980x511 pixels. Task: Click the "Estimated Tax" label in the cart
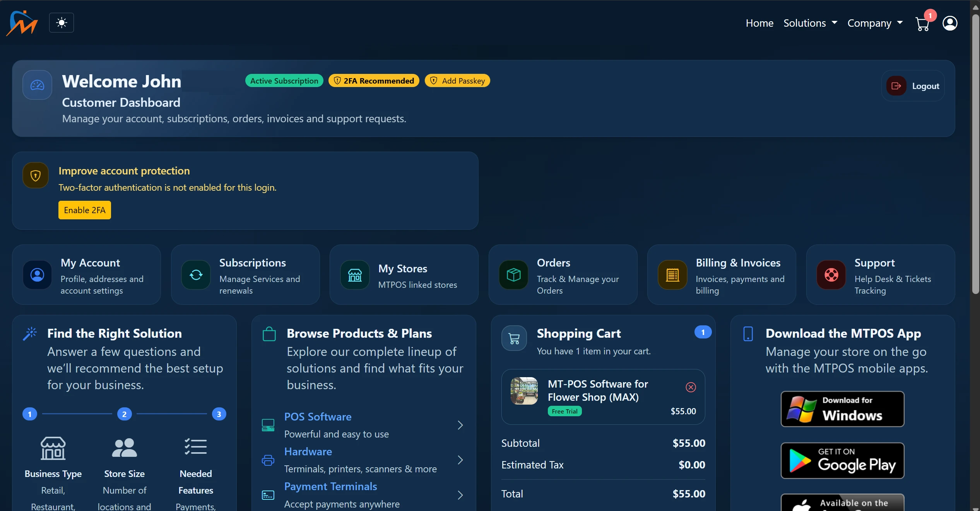pyautogui.click(x=532, y=465)
